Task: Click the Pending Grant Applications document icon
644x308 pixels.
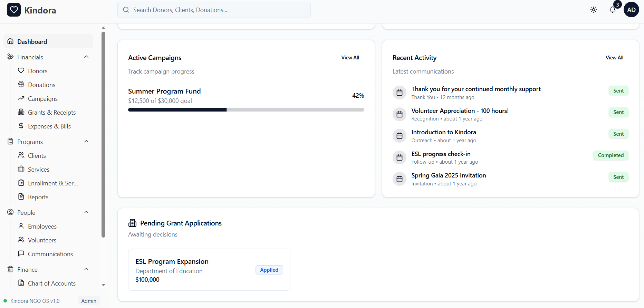Action: 132,223
